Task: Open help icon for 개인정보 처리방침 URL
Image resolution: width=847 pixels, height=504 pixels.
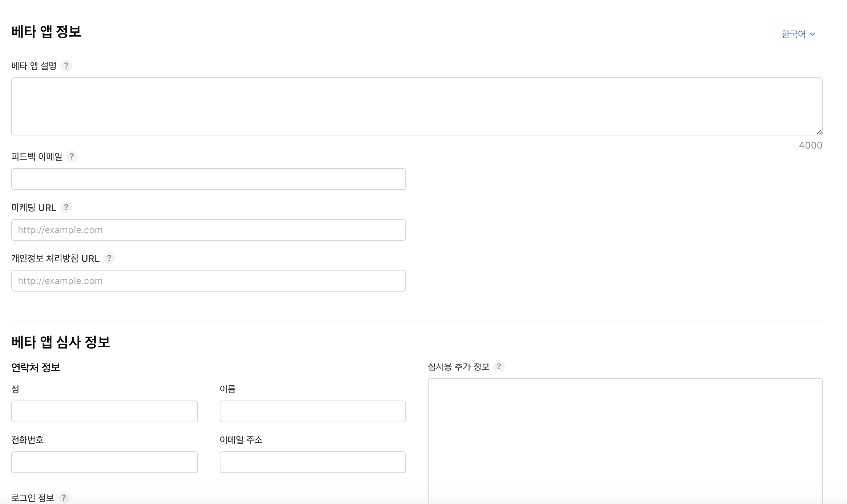Action: click(x=109, y=258)
